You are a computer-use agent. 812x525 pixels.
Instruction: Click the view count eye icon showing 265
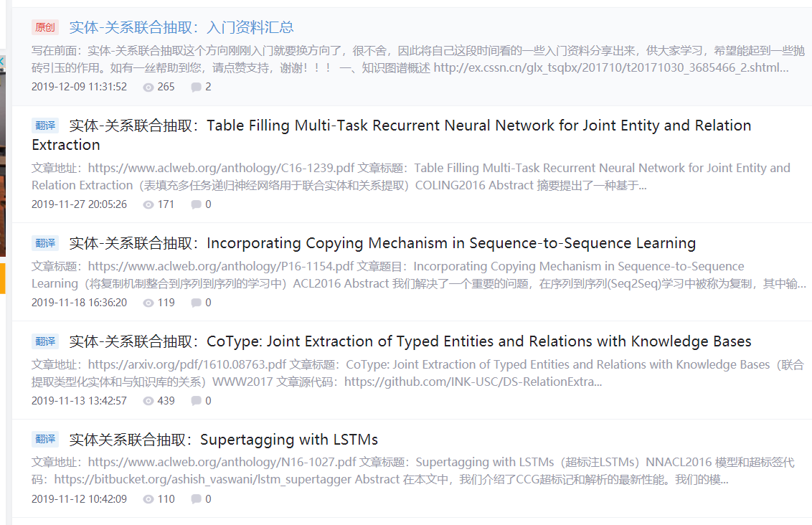click(x=150, y=87)
